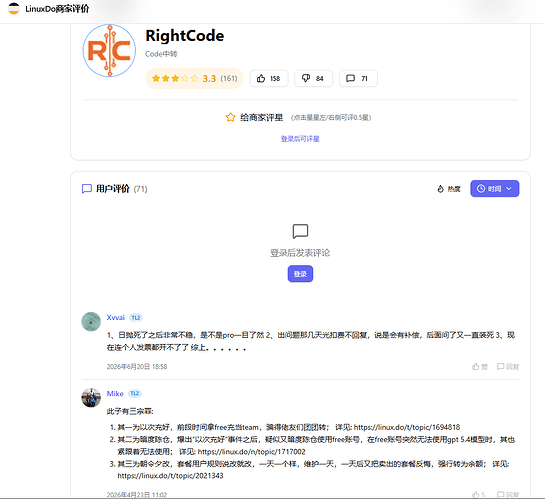Click Xvvai's avatar image
The height and width of the screenshot is (499, 545).
click(91, 321)
